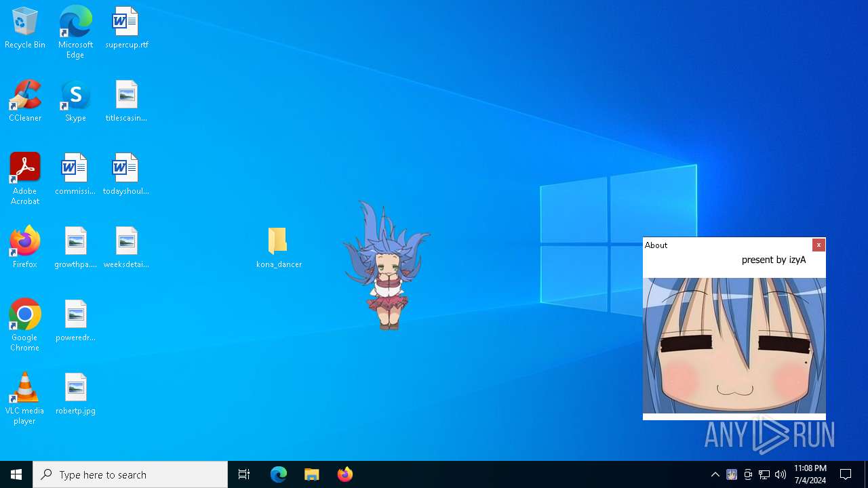Launch Microsoft Edge from the taskbar
The height and width of the screenshot is (488, 868).
click(279, 474)
